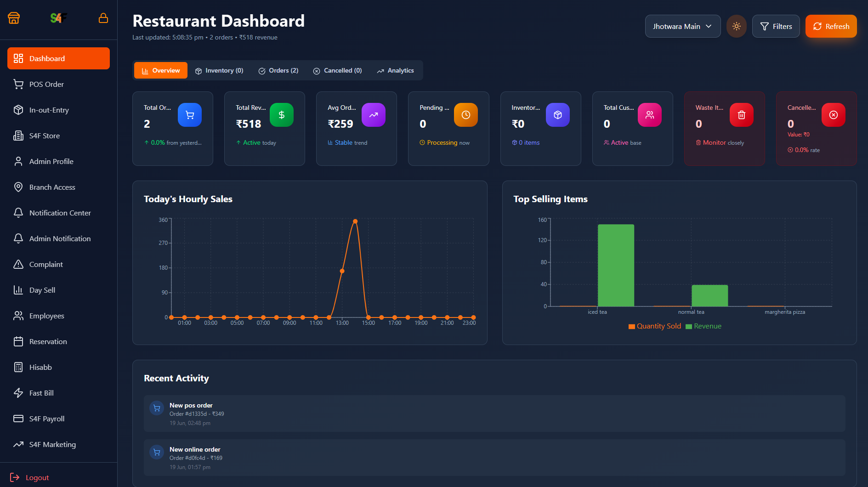The image size is (868, 487).
Task: Toggle light theme with sun button
Action: point(736,26)
